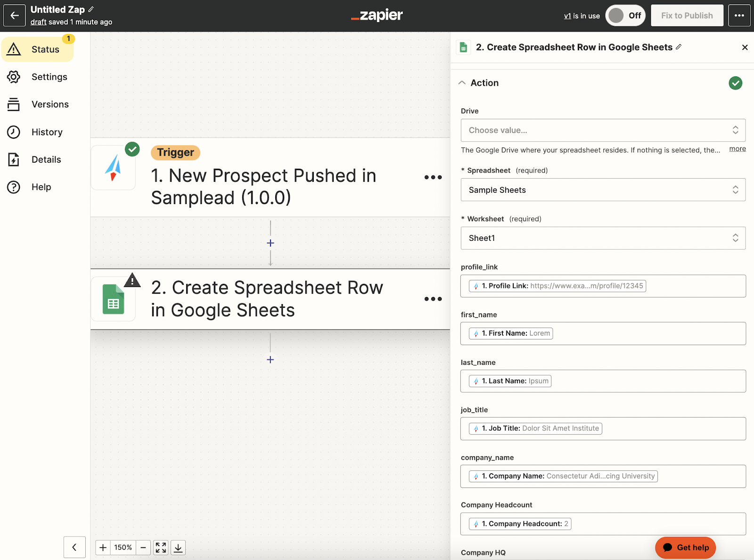Click the profile_link input field
This screenshot has width=754, height=560.
click(x=603, y=286)
